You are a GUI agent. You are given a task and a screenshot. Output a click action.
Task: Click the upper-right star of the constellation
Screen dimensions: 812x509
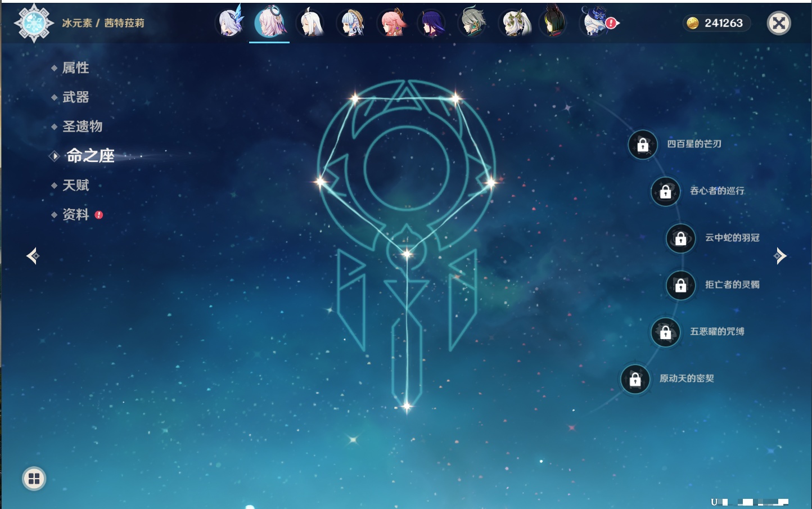pos(455,99)
